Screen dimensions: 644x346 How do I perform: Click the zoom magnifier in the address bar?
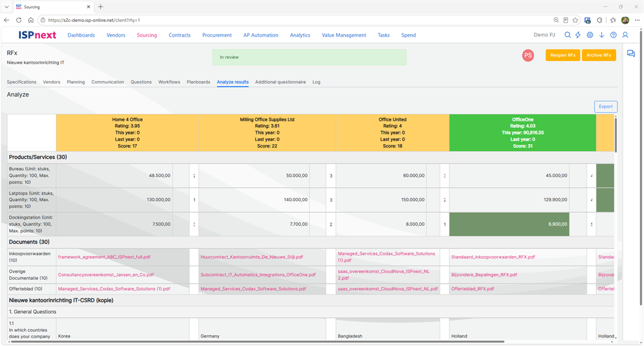(x=556, y=20)
